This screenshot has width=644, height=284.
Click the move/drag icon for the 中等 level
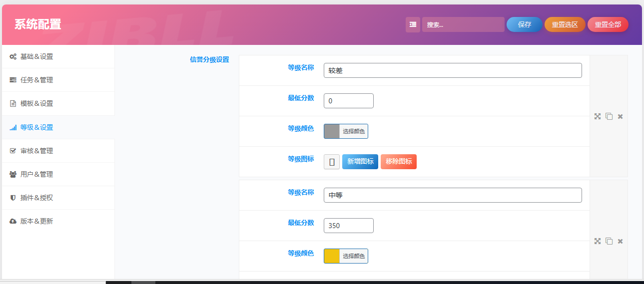pyautogui.click(x=597, y=241)
